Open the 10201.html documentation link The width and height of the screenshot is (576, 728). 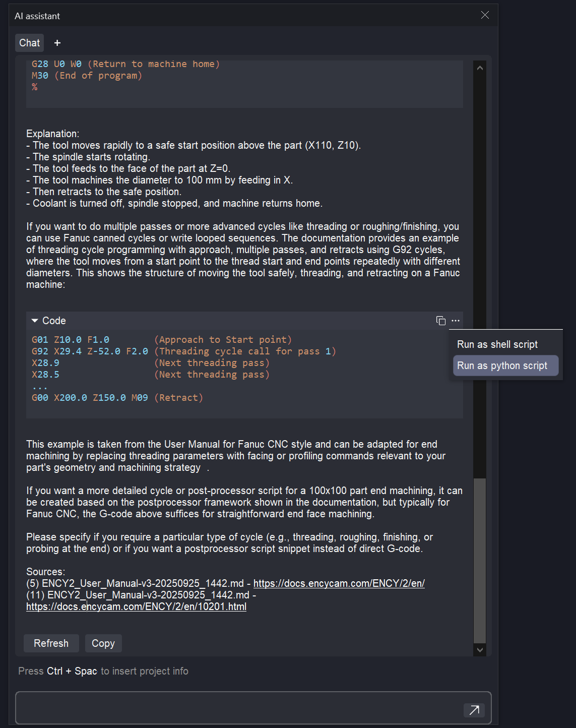pyautogui.click(x=136, y=606)
